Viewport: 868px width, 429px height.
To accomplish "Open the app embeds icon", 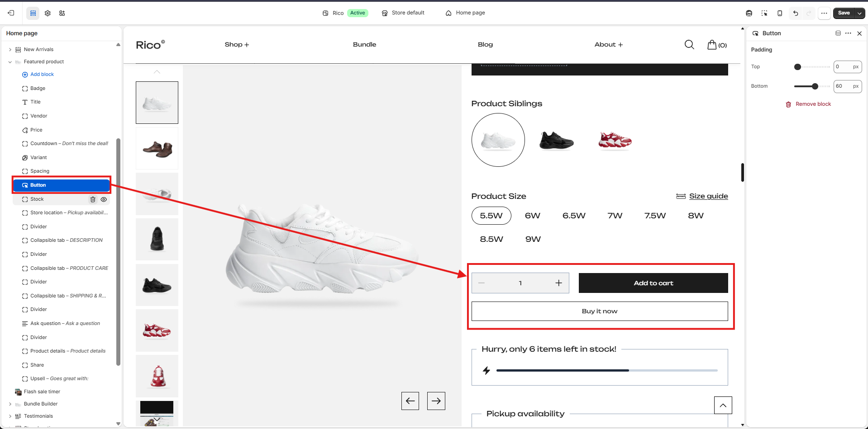I will tap(62, 13).
